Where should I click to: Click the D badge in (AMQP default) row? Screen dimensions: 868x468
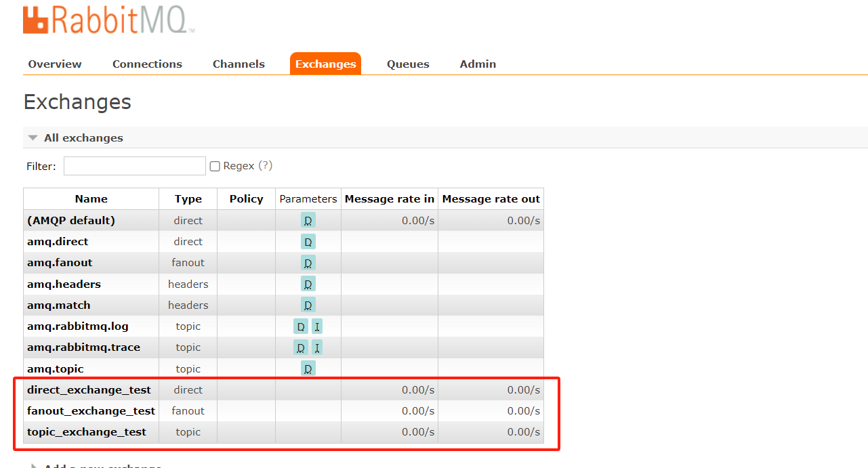(x=308, y=220)
